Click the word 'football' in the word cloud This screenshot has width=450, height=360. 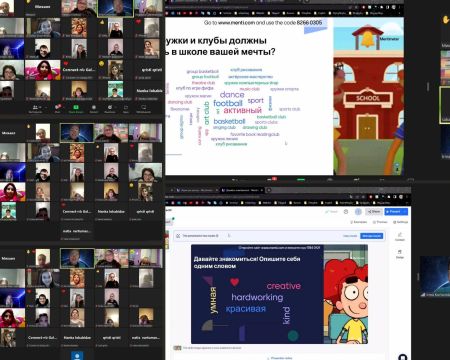[x=228, y=103]
